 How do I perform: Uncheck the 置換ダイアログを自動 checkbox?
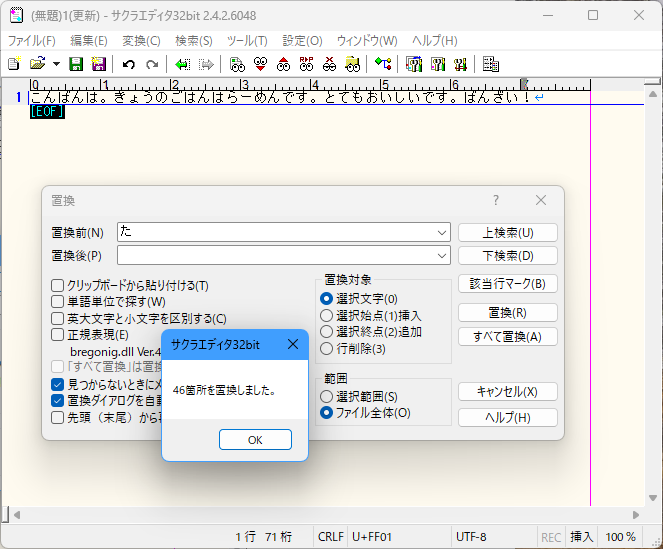pos(58,401)
